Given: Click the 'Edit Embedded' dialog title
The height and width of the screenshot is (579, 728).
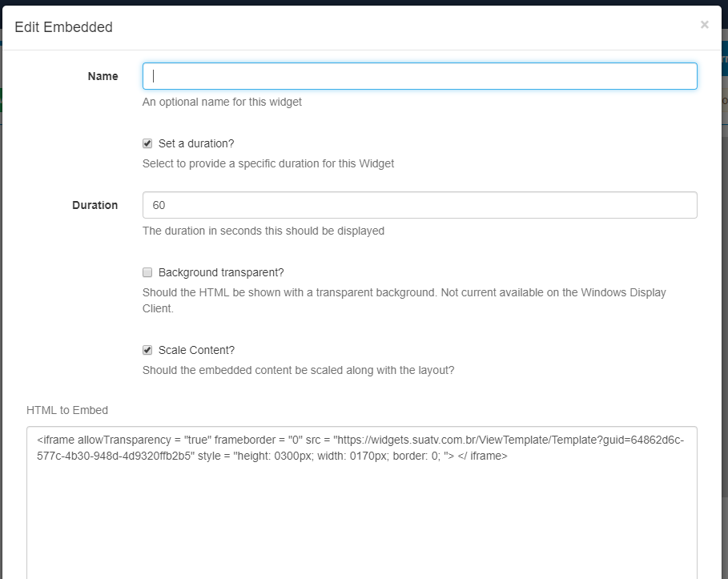Looking at the screenshot, I should coord(63,27).
